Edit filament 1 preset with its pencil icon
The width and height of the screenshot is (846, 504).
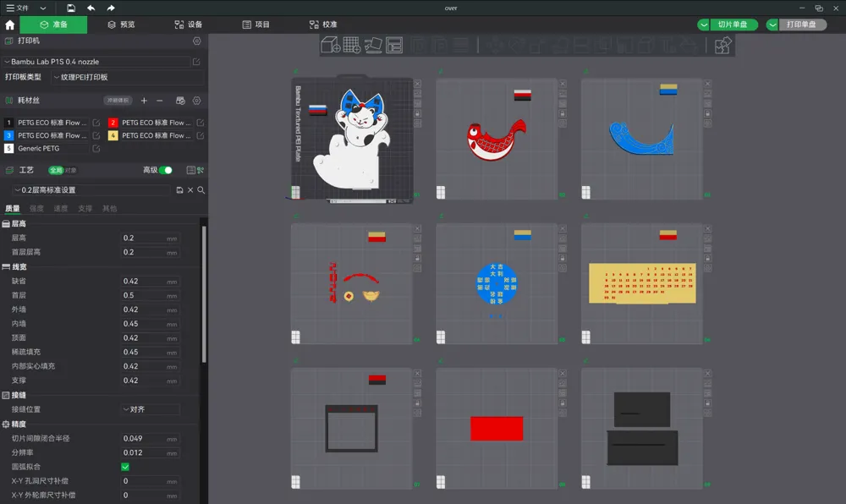click(x=96, y=123)
